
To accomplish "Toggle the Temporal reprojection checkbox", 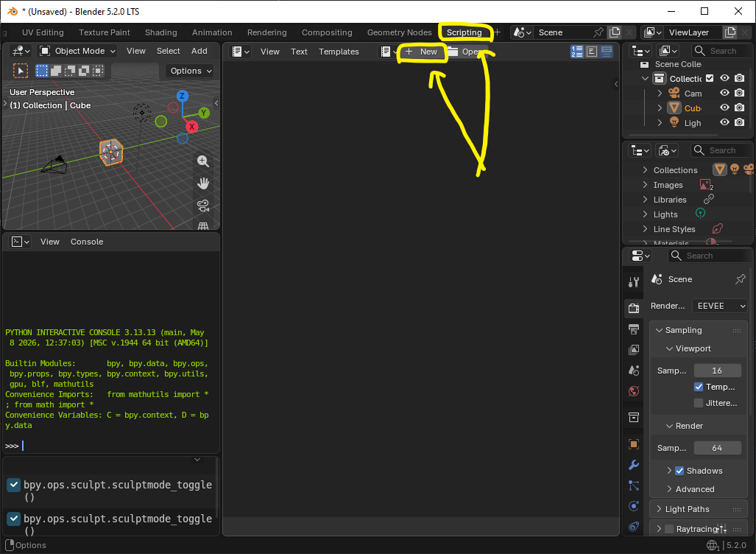I will click(698, 387).
